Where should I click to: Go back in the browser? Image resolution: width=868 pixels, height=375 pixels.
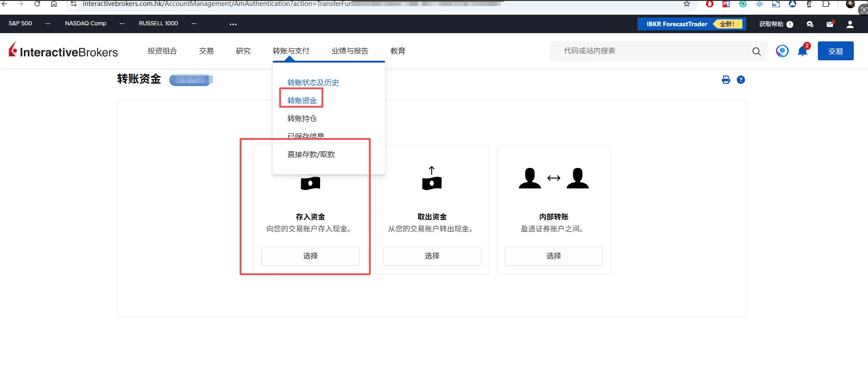click(5, 4)
